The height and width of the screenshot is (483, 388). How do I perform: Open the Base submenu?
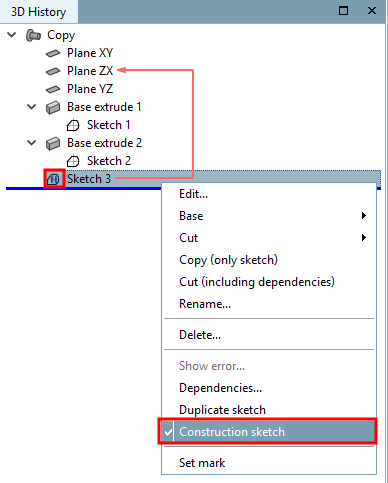(269, 216)
